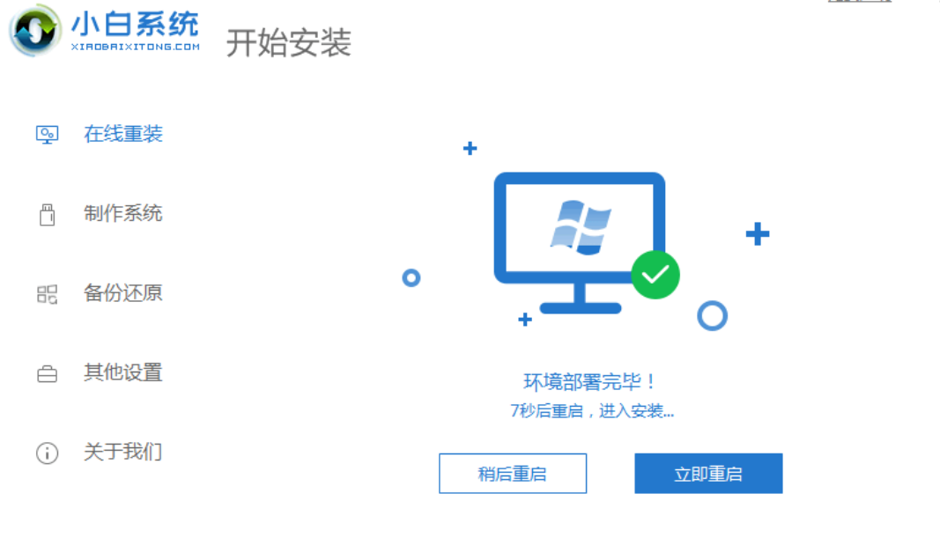Select 制作系统 in the sidebar
Image resolution: width=940 pixels, height=560 pixels.
coord(122,213)
